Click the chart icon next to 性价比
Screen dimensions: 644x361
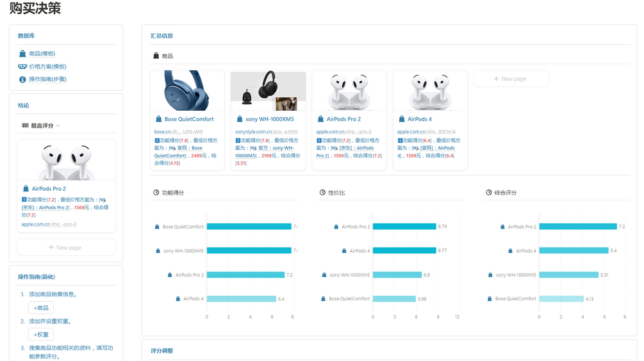pos(322,193)
